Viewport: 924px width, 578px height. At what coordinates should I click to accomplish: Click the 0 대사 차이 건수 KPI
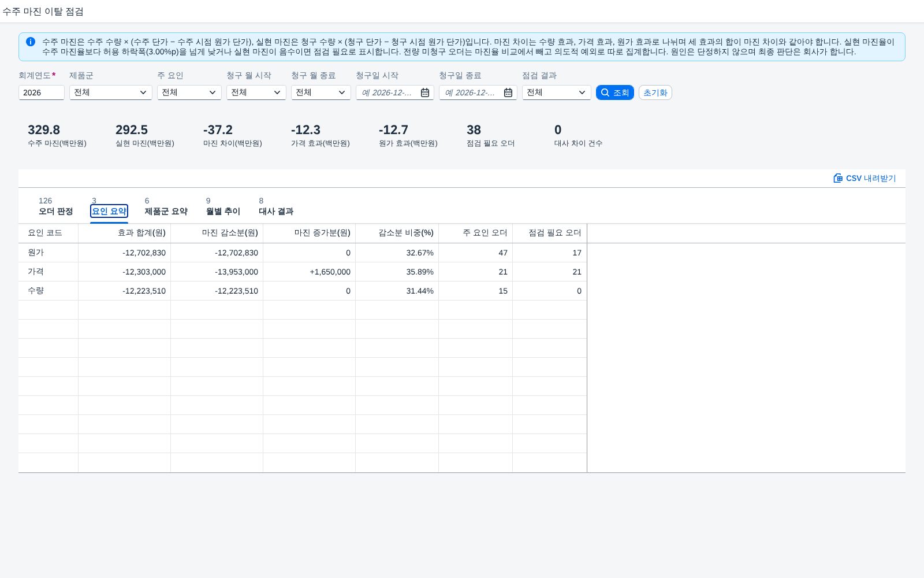tap(558, 130)
